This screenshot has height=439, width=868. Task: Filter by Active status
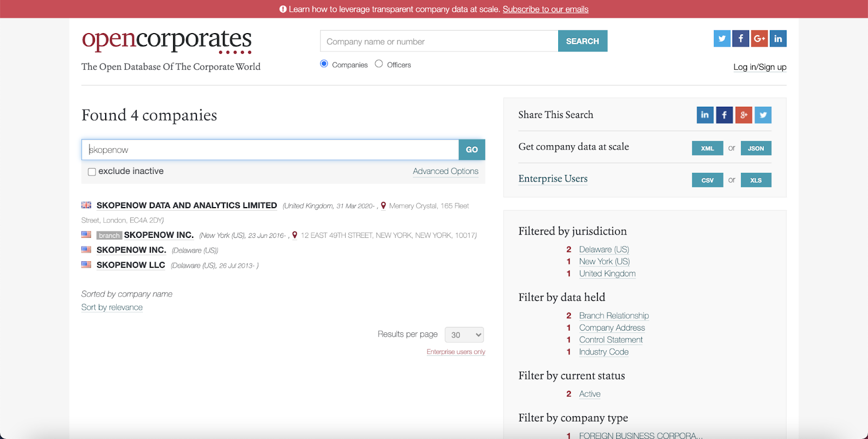[x=590, y=394]
